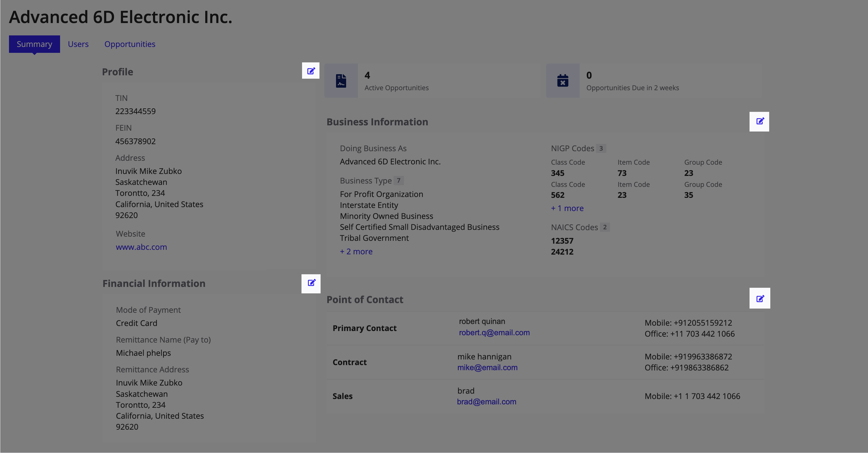The image size is (868, 453).
Task: Click the Summary tab to reload
Action: point(34,44)
